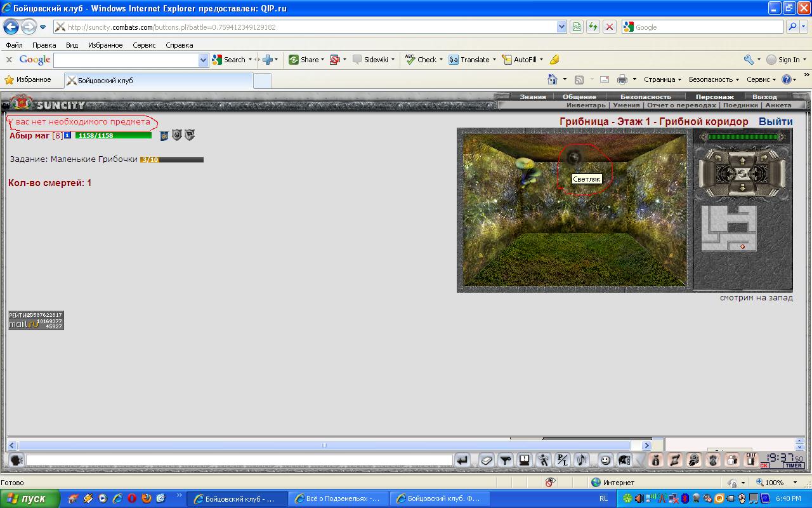Open the Безопасность game menu
Screen dimensions: 812x508
point(645,97)
